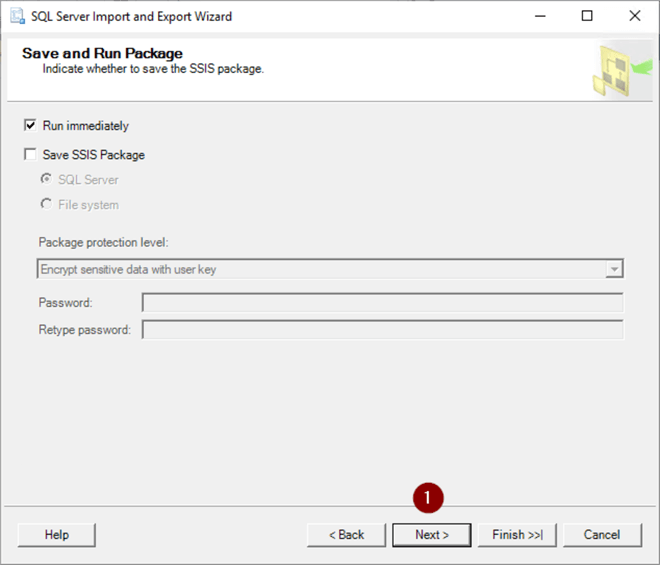The width and height of the screenshot is (660, 565).
Task: Click the Save and Run Package heading
Action: 102,53
